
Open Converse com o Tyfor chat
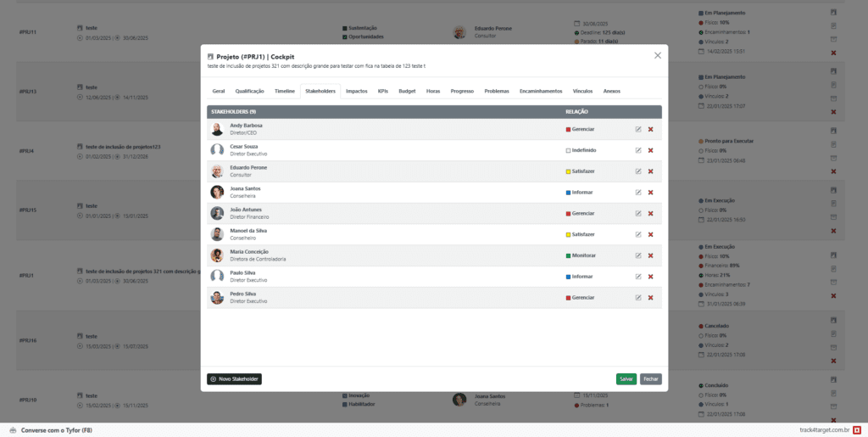click(51, 430)
